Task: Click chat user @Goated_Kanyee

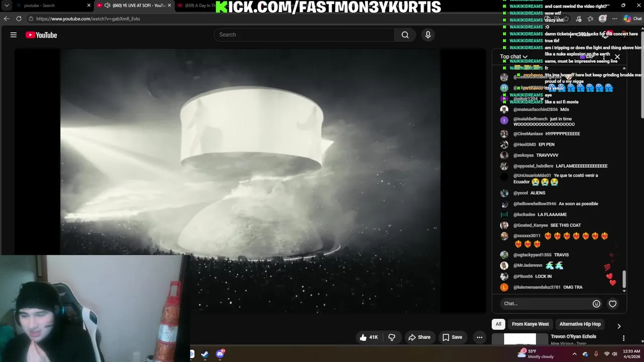Action: 531,225
